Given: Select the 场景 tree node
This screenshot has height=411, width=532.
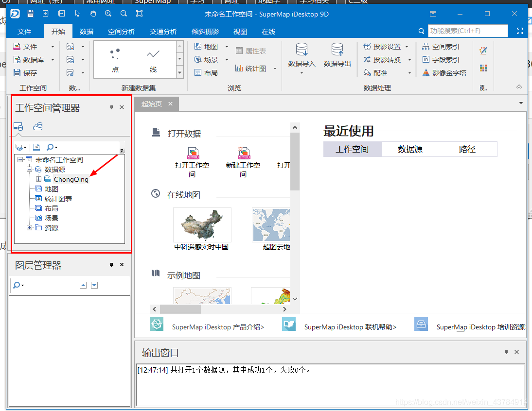Looking at the screenshot, I should point(51,218).
